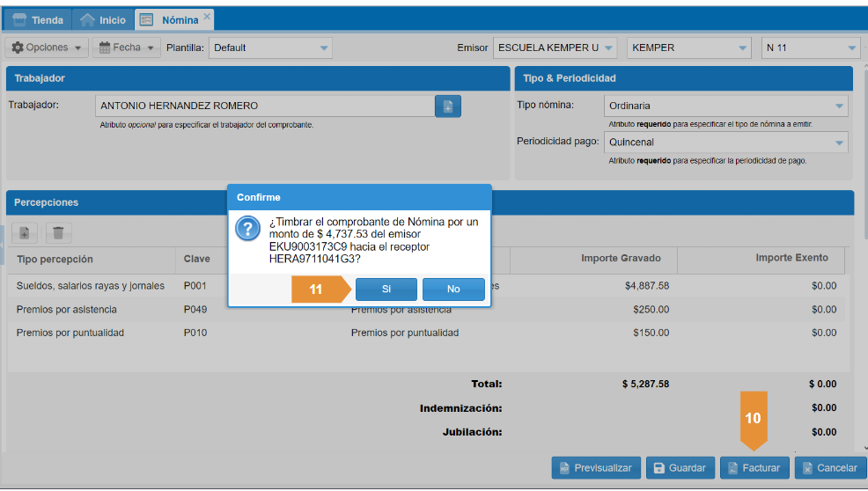
Task: Switch to the Tienda tab
Action: pyautogui.click(x=38, y=19)
